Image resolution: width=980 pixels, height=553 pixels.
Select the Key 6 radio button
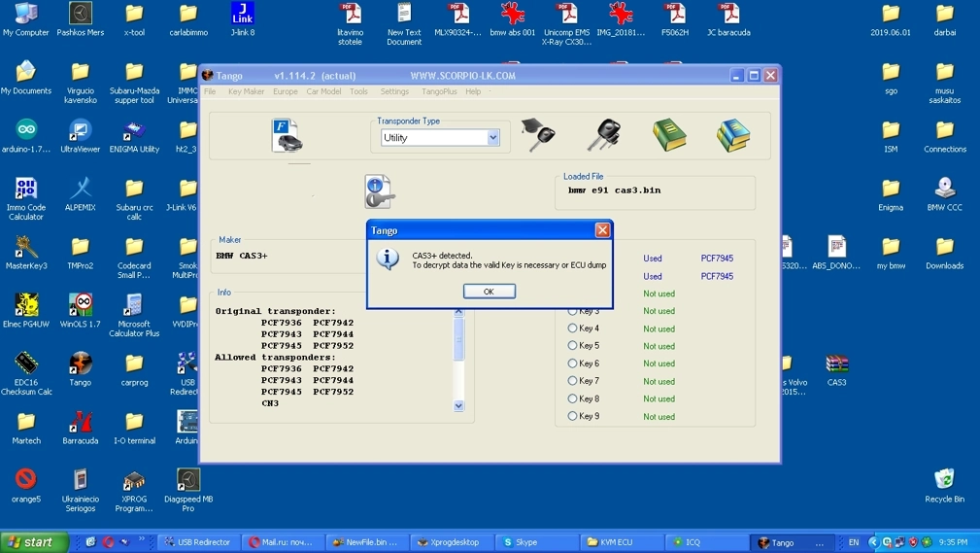pos(572,363)
